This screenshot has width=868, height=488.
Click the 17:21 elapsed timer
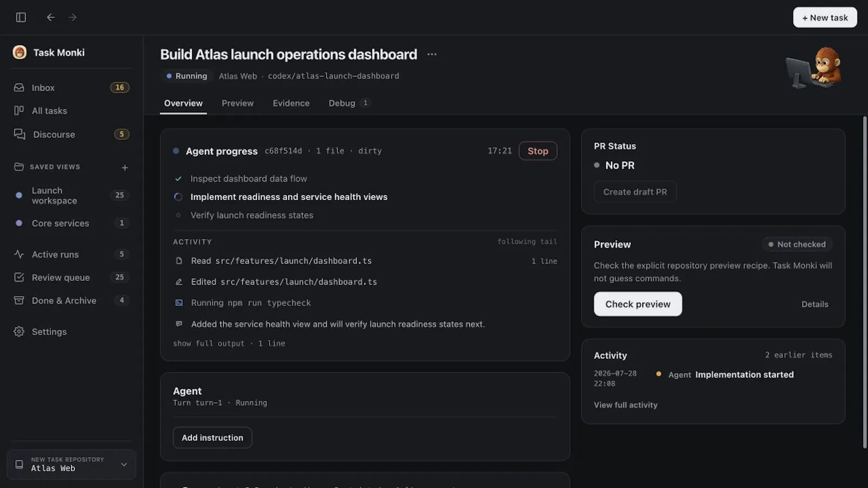[499, 151]
